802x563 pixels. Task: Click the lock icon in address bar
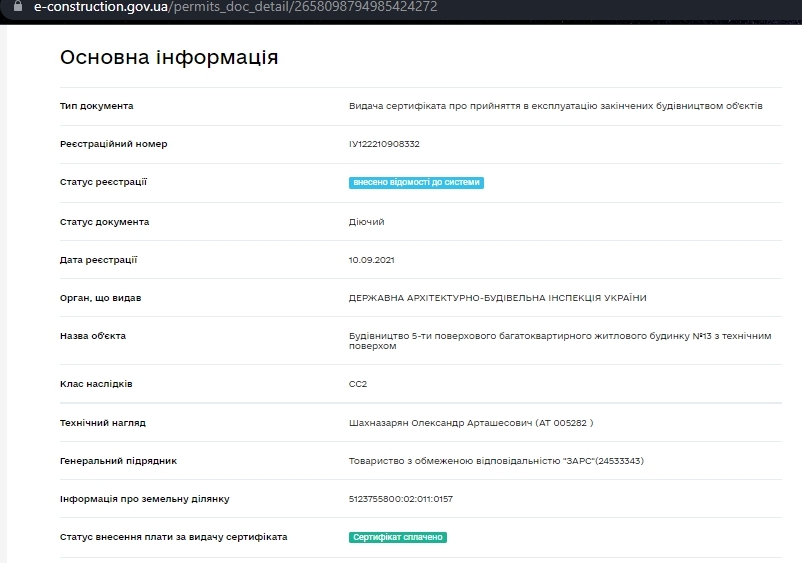[18, 6]
